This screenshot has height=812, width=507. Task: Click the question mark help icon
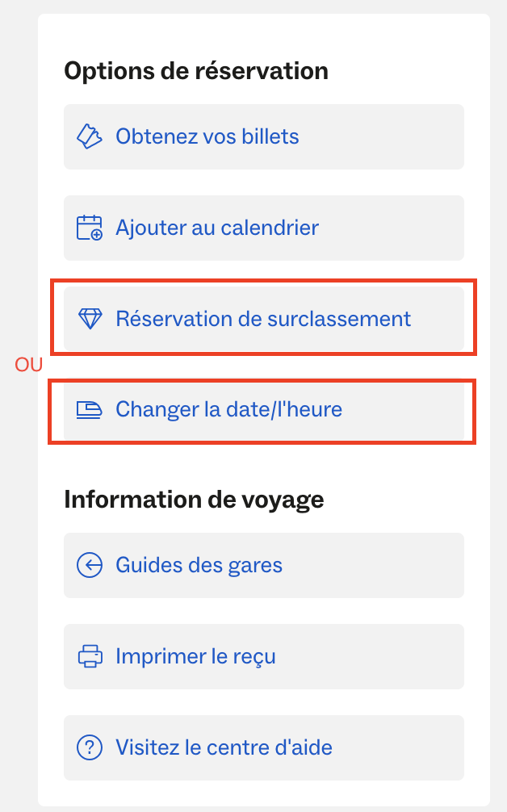tap(89, 747)
